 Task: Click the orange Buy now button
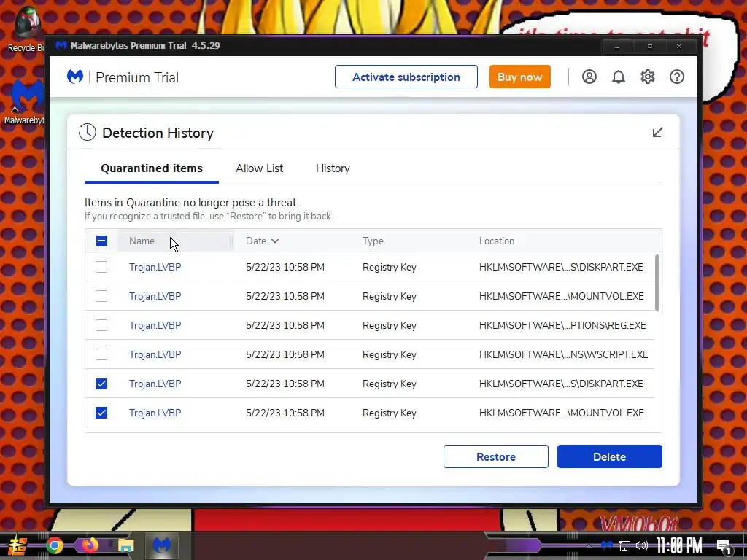pyautogui.click(x=519, y=77)
